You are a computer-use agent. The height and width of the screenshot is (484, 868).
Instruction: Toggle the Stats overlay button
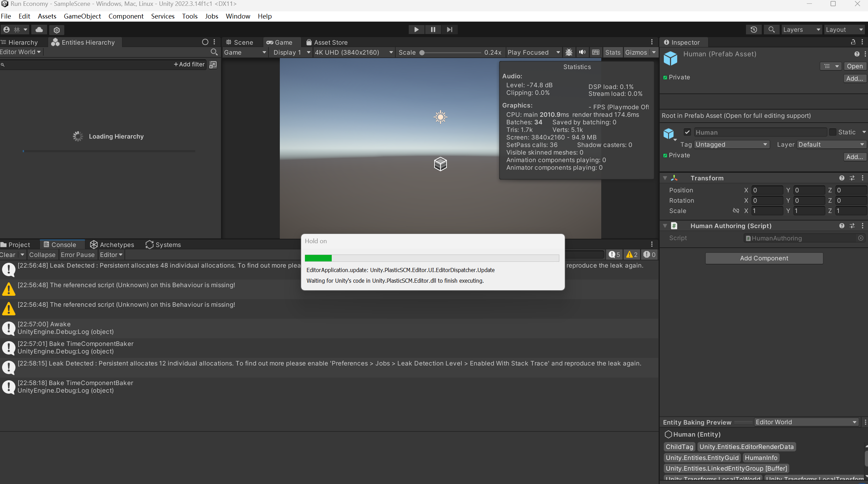613,52
